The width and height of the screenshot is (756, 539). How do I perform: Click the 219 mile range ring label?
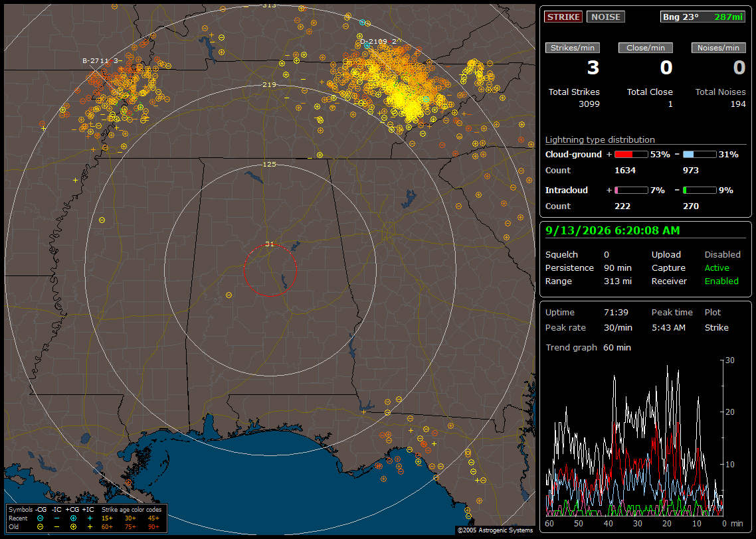coord(269,85)
